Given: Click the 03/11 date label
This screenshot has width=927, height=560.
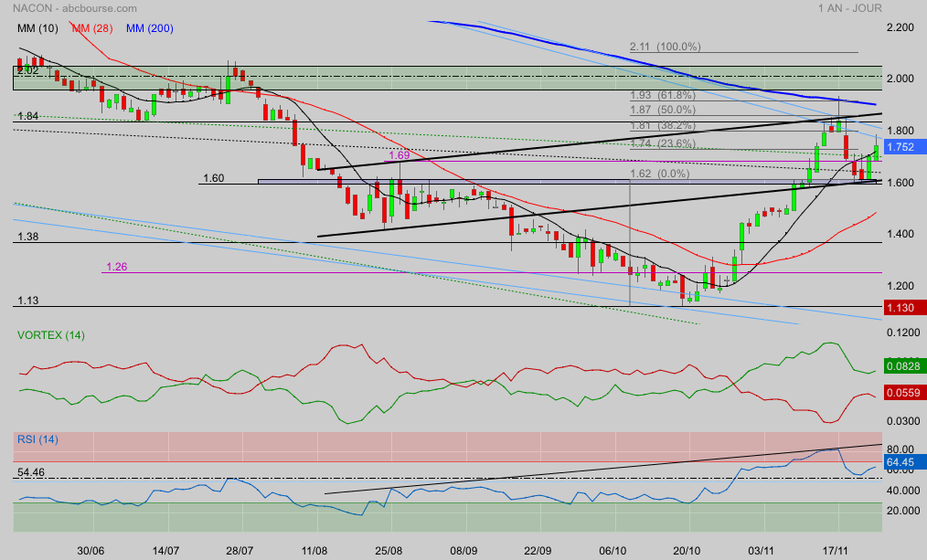Looking at the screenshot, I should 761,551.
